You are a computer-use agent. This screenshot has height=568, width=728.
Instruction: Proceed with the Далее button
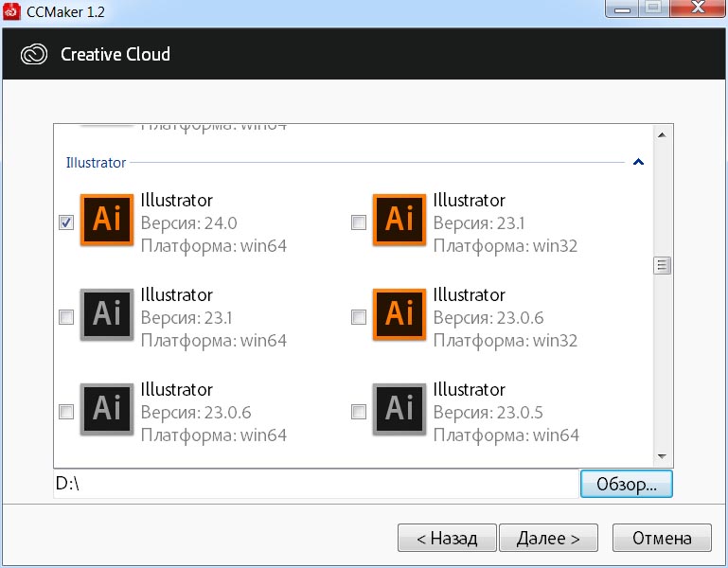coord(548,538)
